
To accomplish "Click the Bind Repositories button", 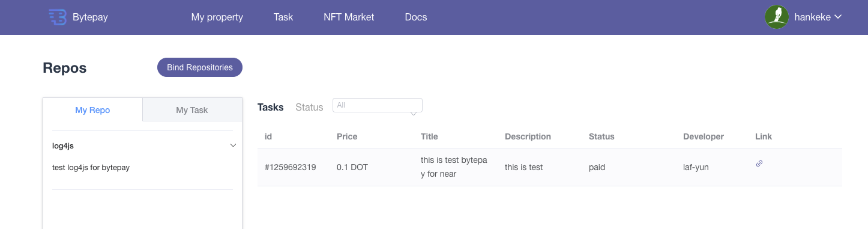I will pyautogui.click(x=200, y=67).
